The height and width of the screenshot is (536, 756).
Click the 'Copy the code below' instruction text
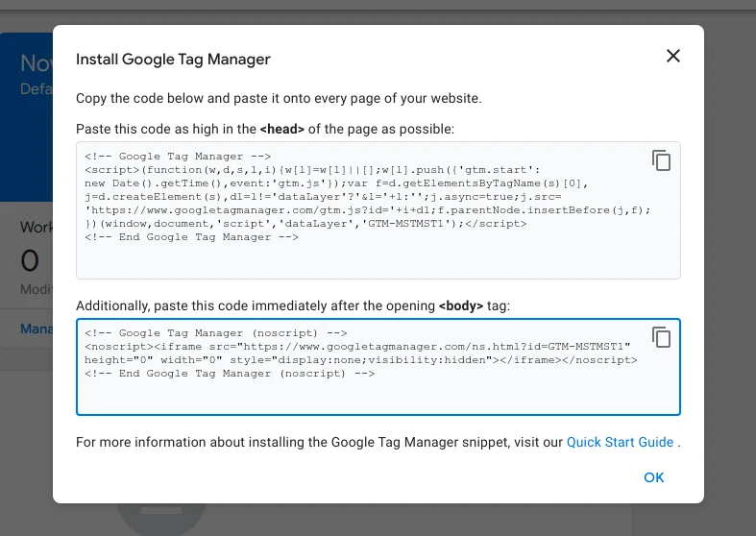279,98
